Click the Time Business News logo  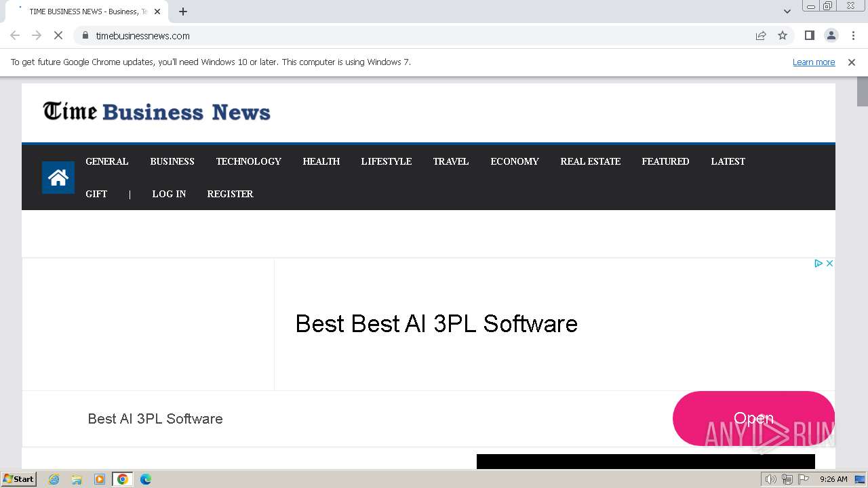click(157, 111)
